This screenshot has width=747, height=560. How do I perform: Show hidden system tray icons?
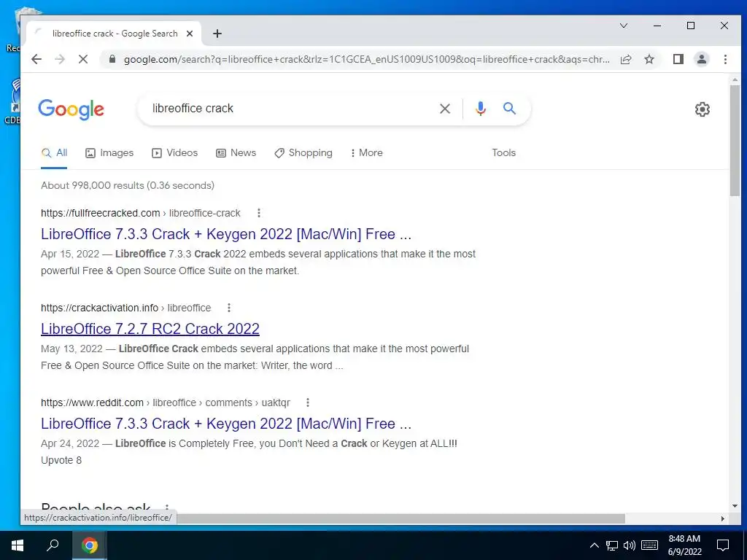tap(594, 545)
